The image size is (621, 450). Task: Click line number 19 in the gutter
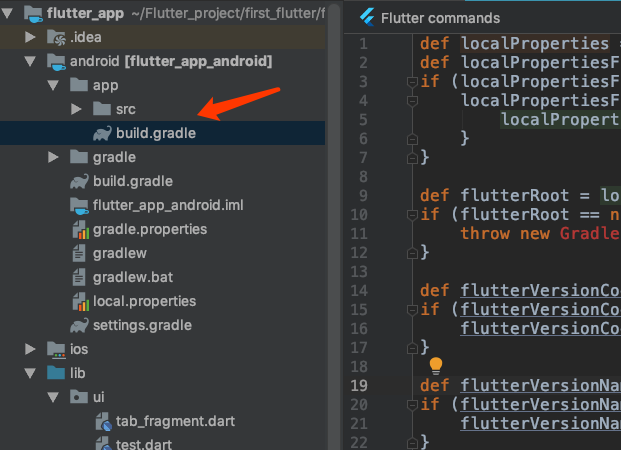[x=359, y=385]
